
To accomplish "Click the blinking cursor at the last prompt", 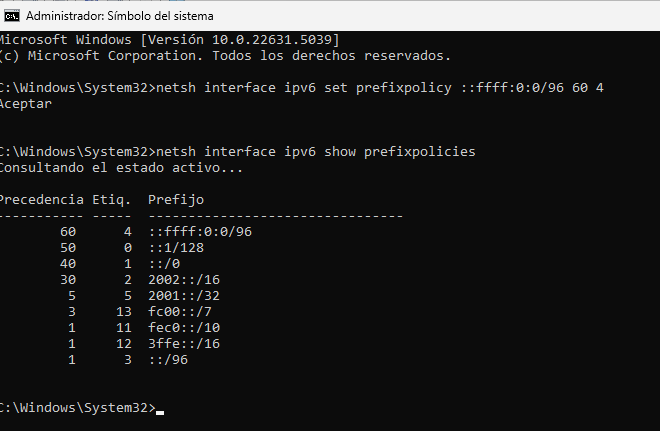I will (160, 410).
